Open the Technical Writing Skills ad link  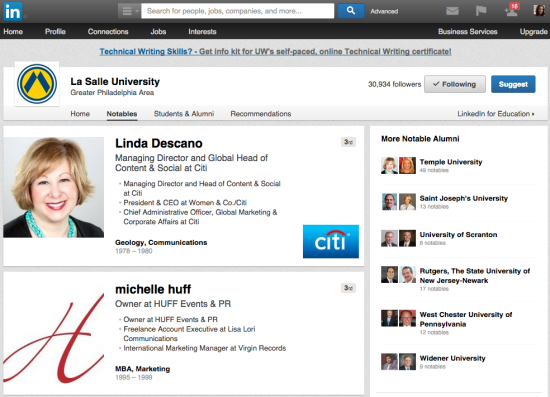[x=275, y=52]
